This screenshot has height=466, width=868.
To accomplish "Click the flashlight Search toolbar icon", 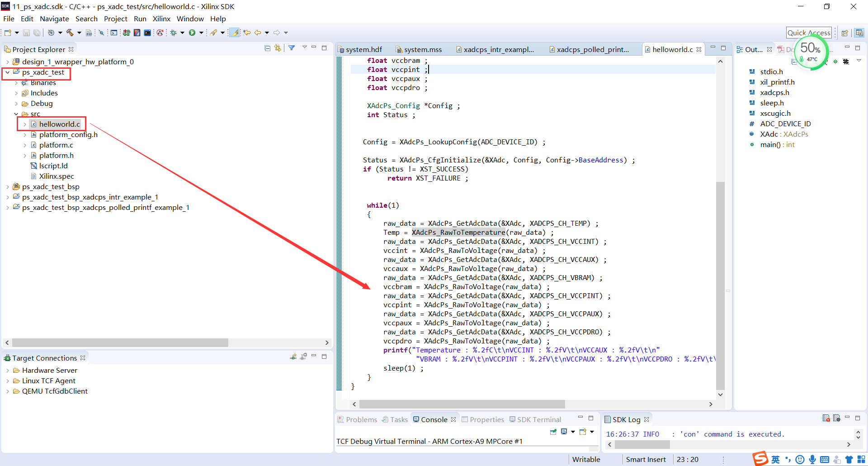I will click(213, 33).
